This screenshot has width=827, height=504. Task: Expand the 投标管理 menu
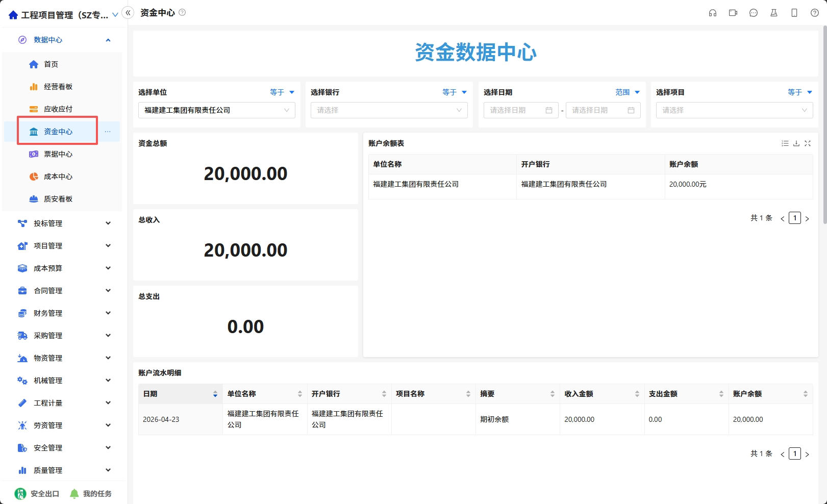[x=108, y=223]
